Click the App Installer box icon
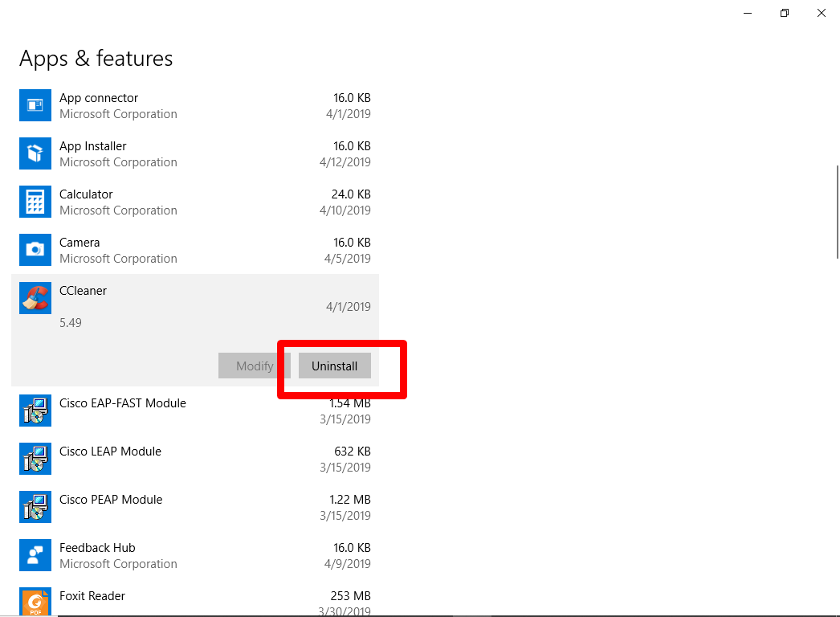The height and width of the screenshot is (617, 840). coord(35,153)
